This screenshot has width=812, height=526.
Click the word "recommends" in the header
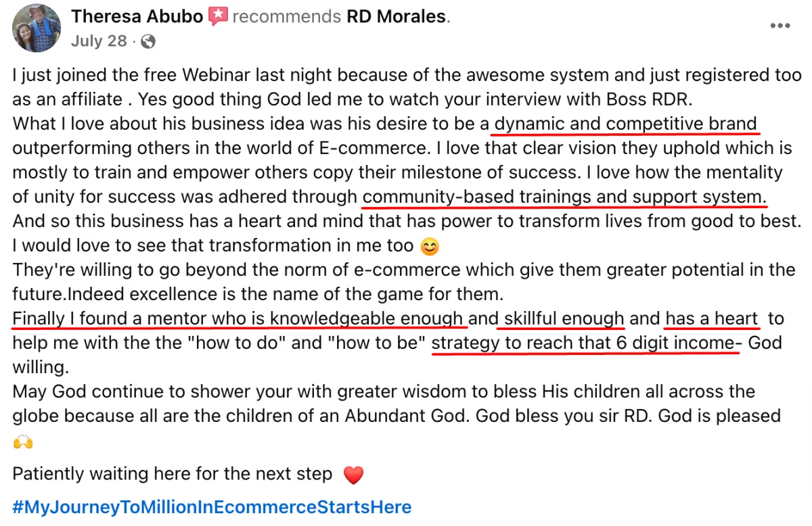287,17
